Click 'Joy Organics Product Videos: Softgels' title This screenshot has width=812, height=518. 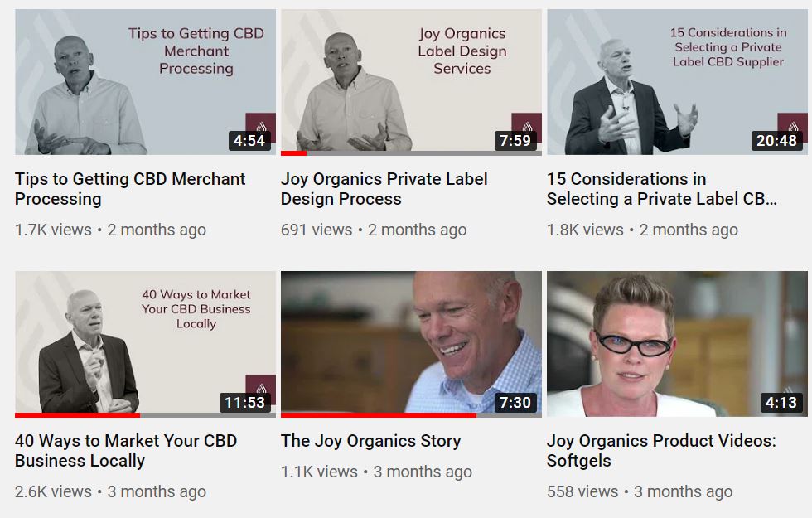[661, 451]
